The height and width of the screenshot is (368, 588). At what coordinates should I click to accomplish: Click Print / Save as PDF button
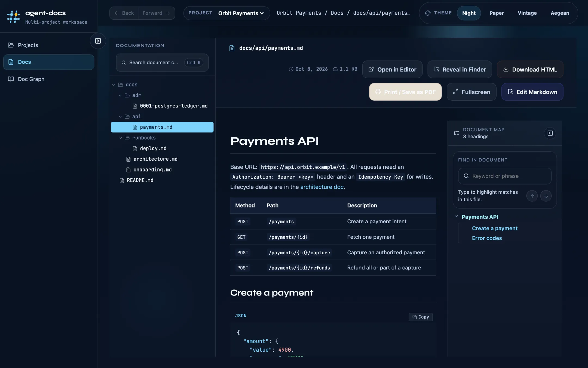(x=405, y=92)
